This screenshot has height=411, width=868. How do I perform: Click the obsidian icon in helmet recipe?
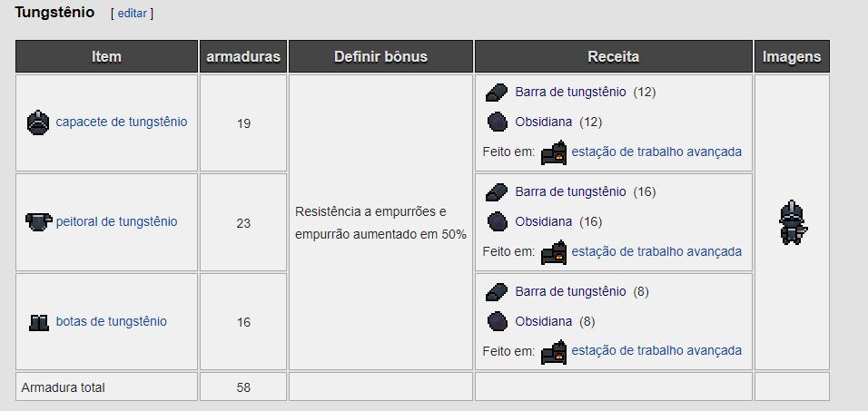[x=496, y=122]
